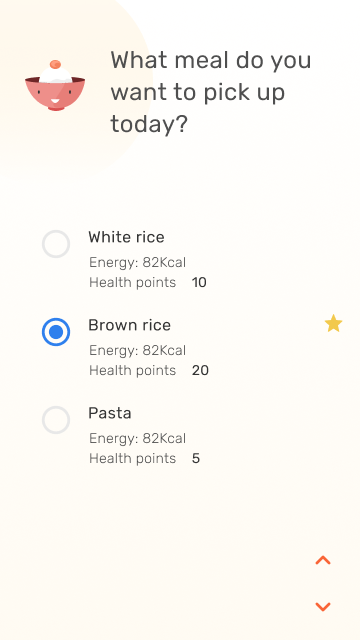Click Brown rice's Health points label
This screenshot has width=360, height=640.
click(x=132, y=371)
